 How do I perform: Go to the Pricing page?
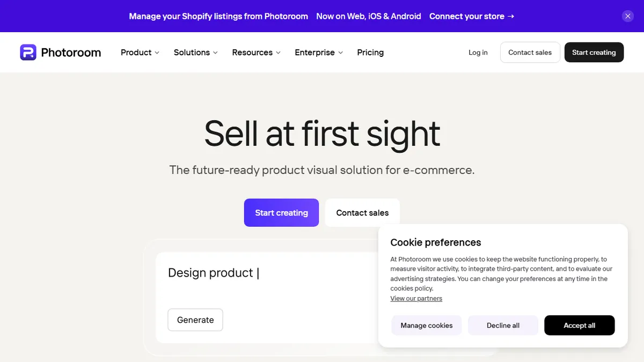(370, 53)
